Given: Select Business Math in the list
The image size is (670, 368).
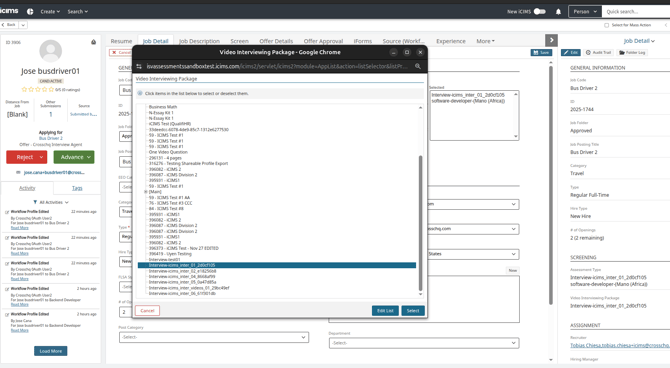Looking at the screenshot, I should tap(162, 107).
